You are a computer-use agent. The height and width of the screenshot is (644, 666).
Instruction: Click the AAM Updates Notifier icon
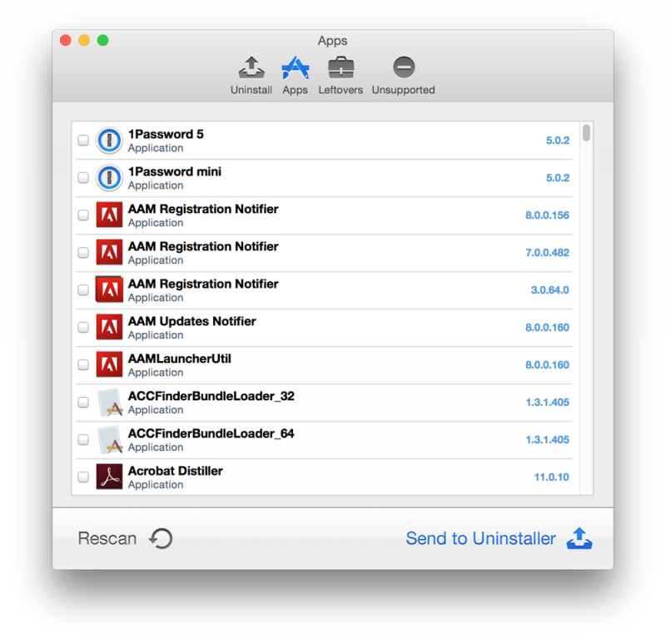pyautogui.click(x=109, y=327)
